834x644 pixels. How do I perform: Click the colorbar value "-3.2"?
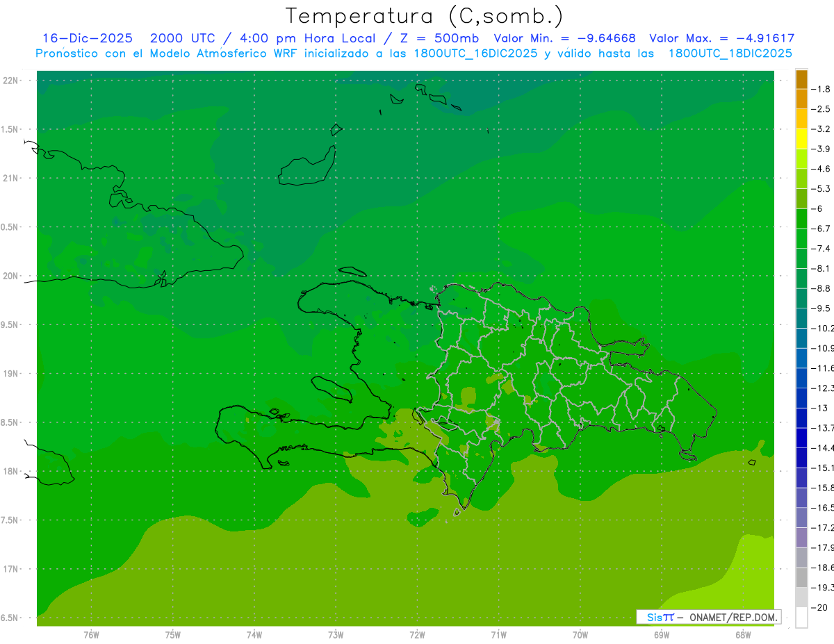click(821, 129)
